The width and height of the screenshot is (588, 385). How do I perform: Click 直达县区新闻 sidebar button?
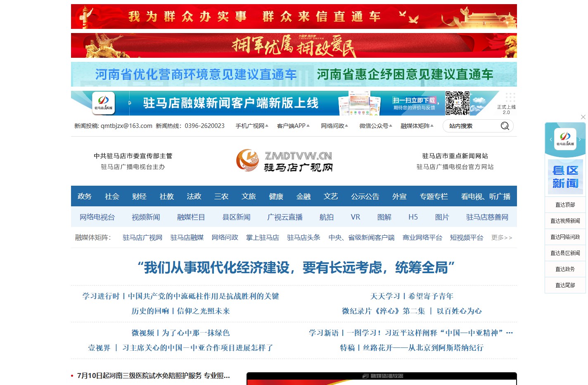coord(565,253)
